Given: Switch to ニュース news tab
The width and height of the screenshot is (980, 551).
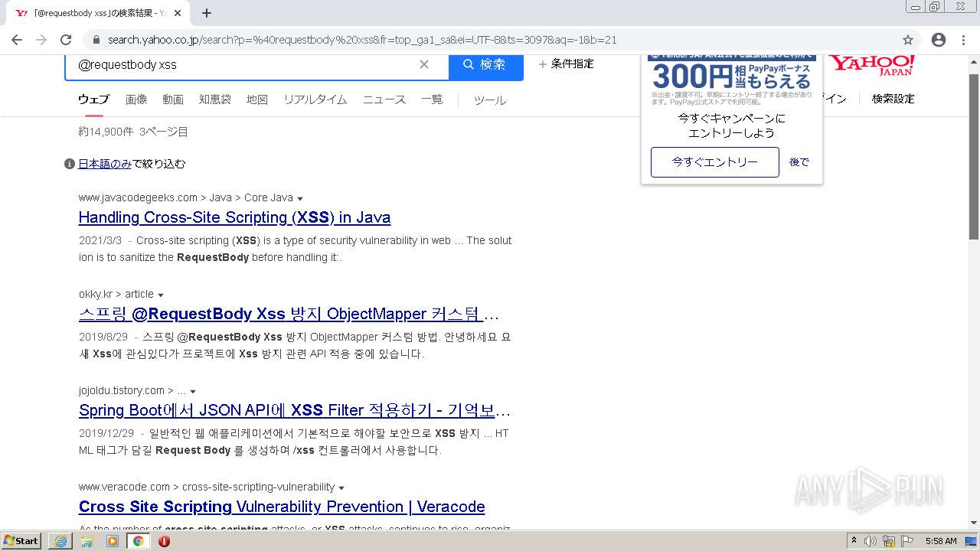Looking at the screenshot, I should (x=384, y=99).
